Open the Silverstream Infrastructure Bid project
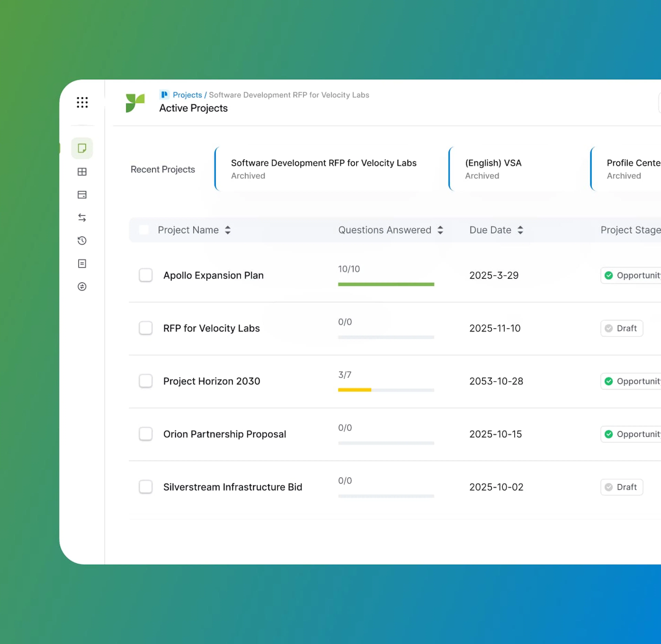This screenshot has height=644, width=661. [232, 487]
